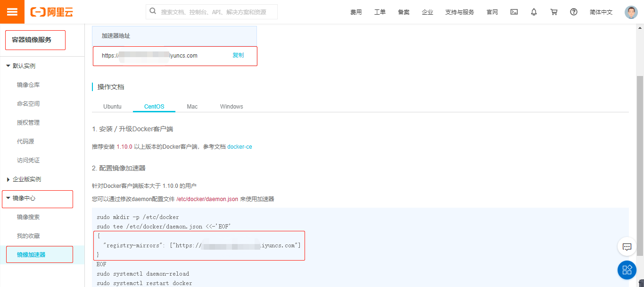Click the search magnifier icon

[x=153, y=11]
